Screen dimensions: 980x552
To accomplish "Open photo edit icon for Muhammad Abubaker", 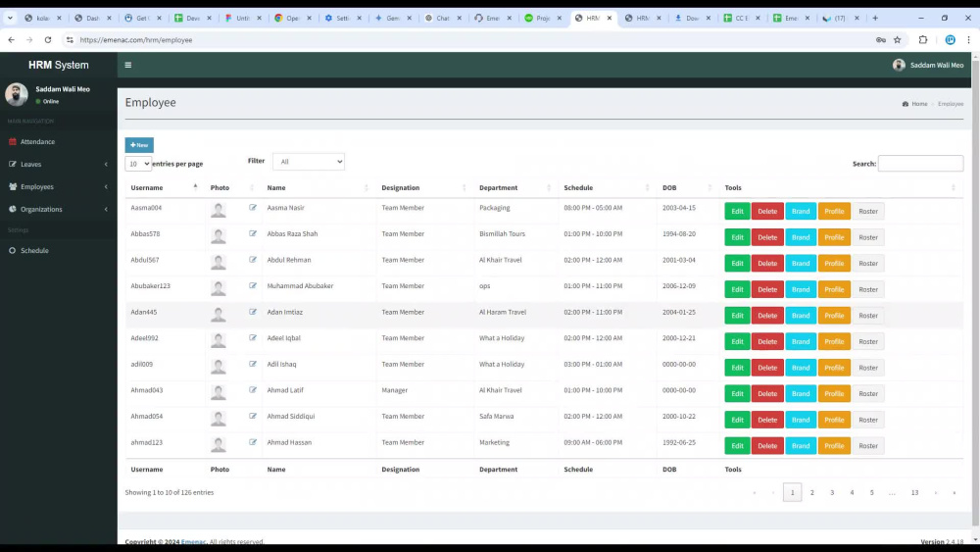I will tap(253, 285).
